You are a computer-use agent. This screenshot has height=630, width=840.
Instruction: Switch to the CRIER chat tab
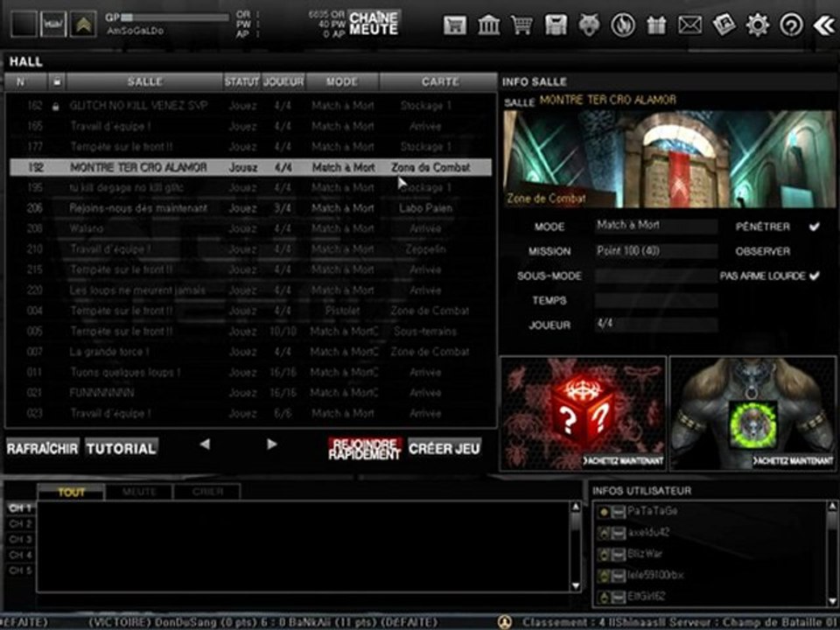coord(206,492)
